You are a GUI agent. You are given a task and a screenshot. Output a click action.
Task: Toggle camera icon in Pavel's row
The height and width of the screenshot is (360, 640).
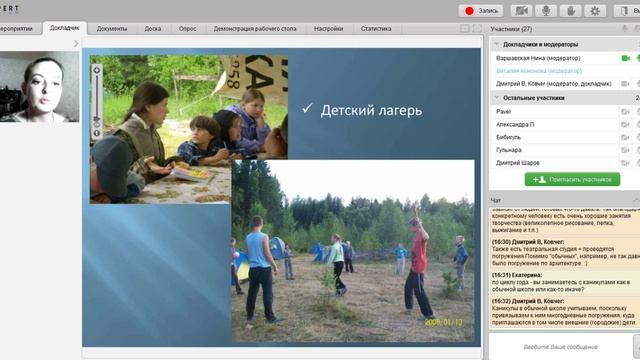pos(625,111)
